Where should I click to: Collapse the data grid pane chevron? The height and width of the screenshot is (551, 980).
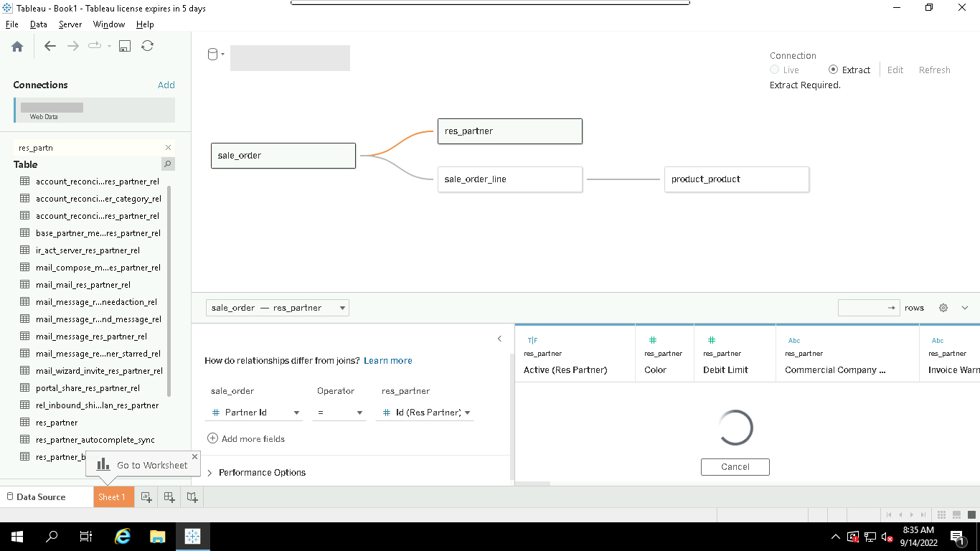965,308
